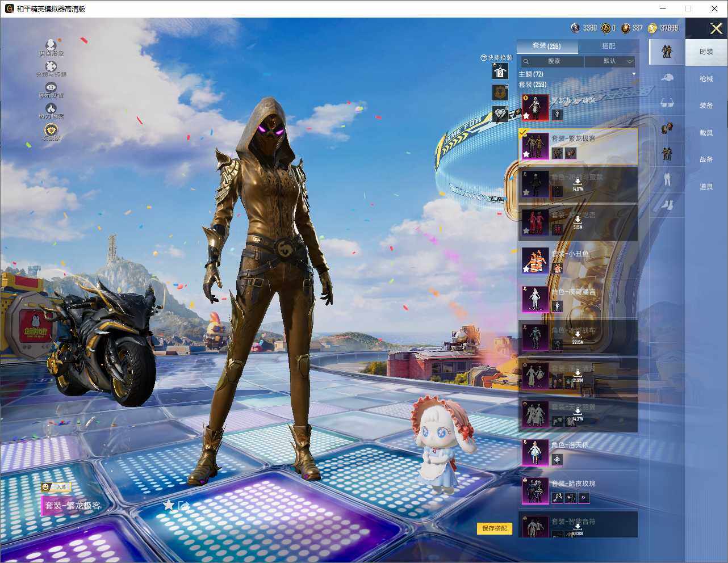Select the white character outfit below 小丑鱼
The width and height of the screenshot is (728, 563).
coord(535,299)
